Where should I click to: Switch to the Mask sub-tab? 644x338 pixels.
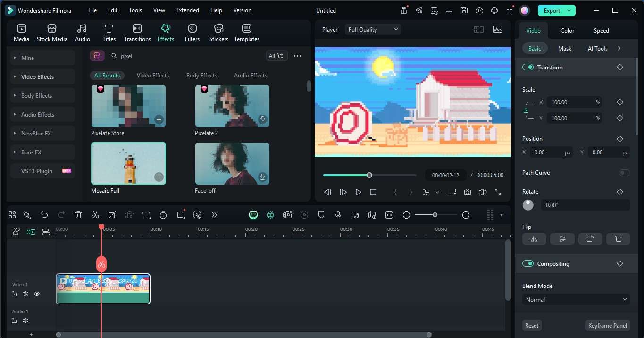[565, 49]
